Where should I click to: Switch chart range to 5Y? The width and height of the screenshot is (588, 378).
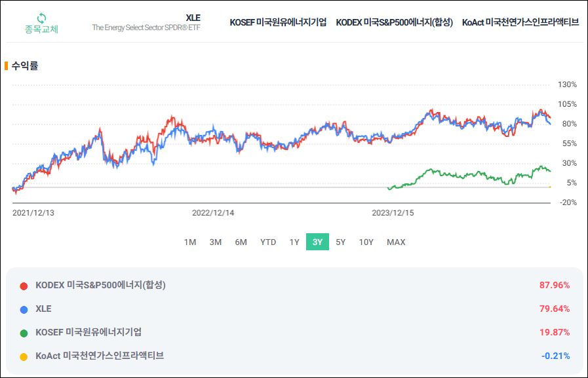(x=340, y=242)
